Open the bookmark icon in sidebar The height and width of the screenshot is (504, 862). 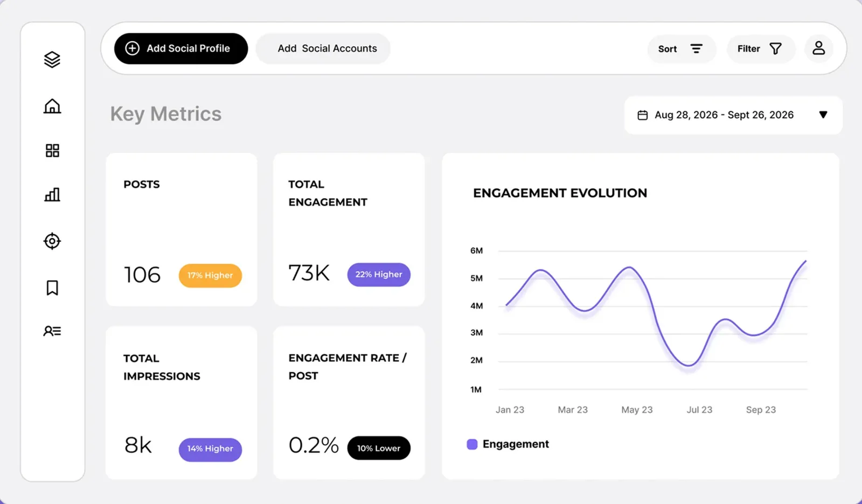click(x=52, y=288)
